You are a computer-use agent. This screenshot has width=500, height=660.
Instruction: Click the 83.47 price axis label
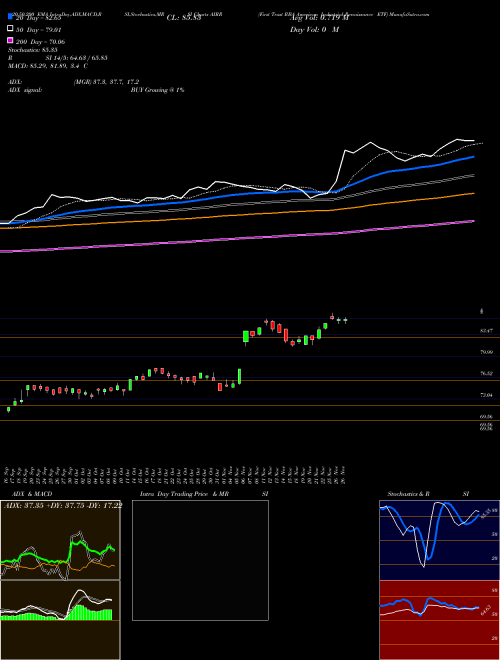point(486,331)
